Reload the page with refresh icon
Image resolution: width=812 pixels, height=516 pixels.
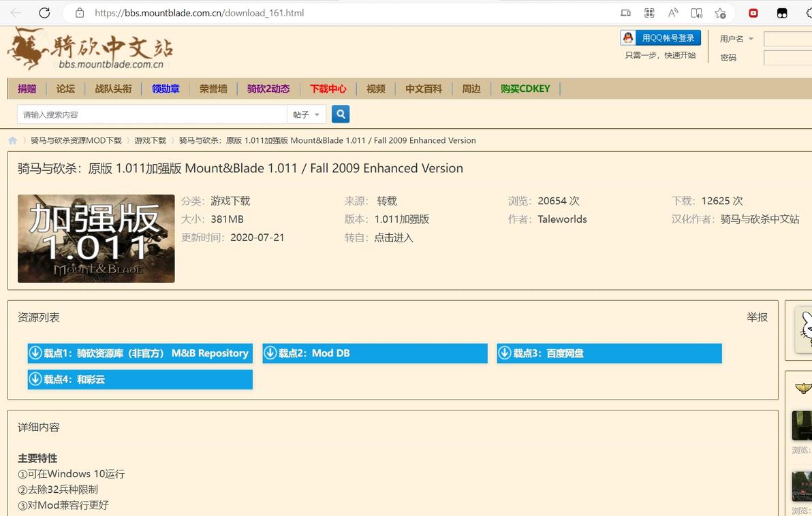pos(44,13)
